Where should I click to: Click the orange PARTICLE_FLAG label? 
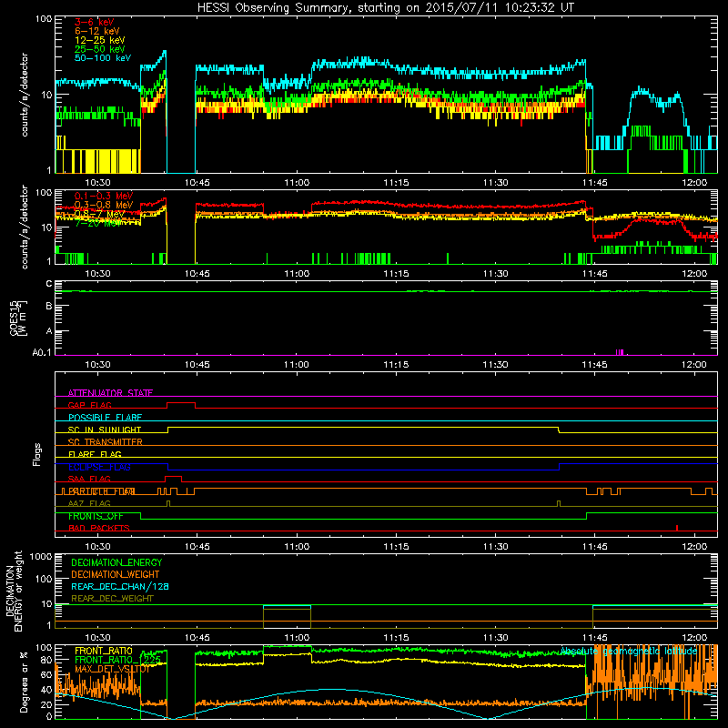coord(102,491)
